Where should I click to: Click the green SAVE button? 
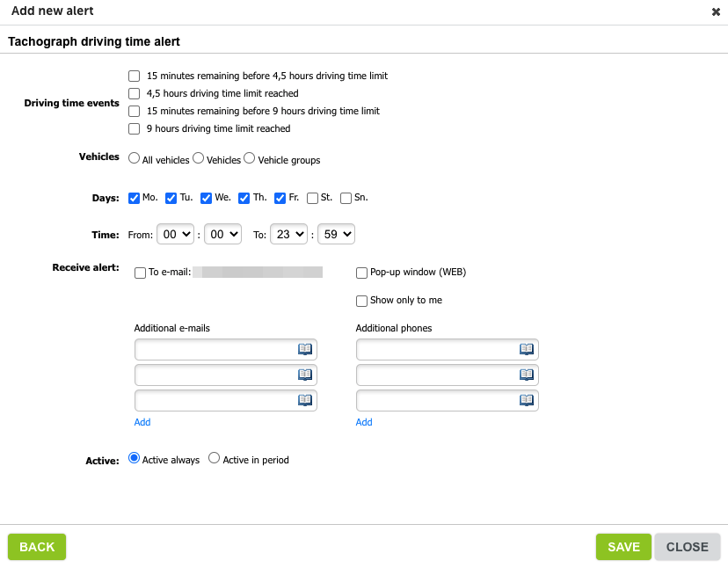(x=623, y=547)
